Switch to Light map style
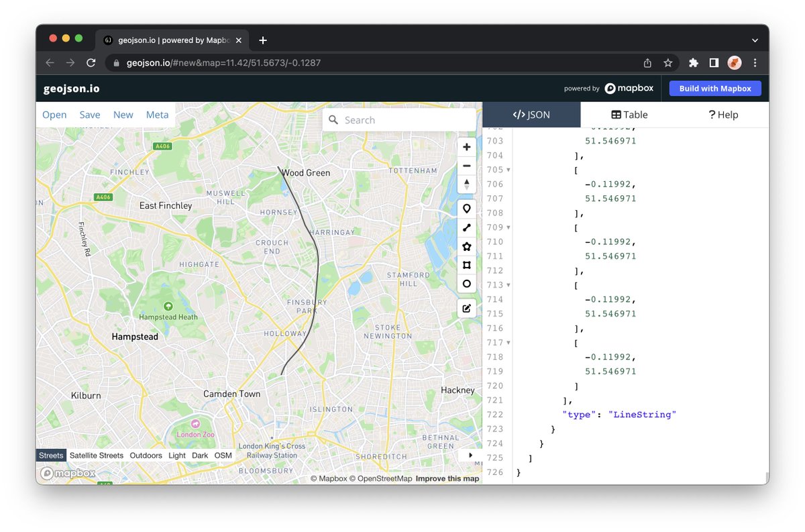The width and height of the screenshot is (805, 532). [x=177, y=456]
